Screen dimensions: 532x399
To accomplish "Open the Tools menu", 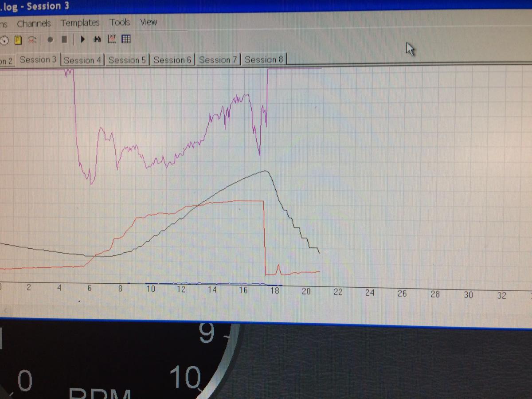I will [x=120, y=22].
